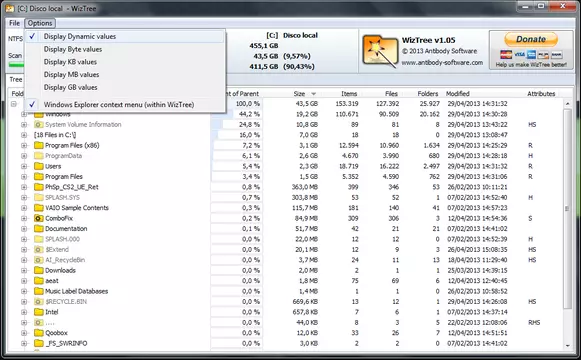Click the yellow Donate button

[x=531, y=39]
